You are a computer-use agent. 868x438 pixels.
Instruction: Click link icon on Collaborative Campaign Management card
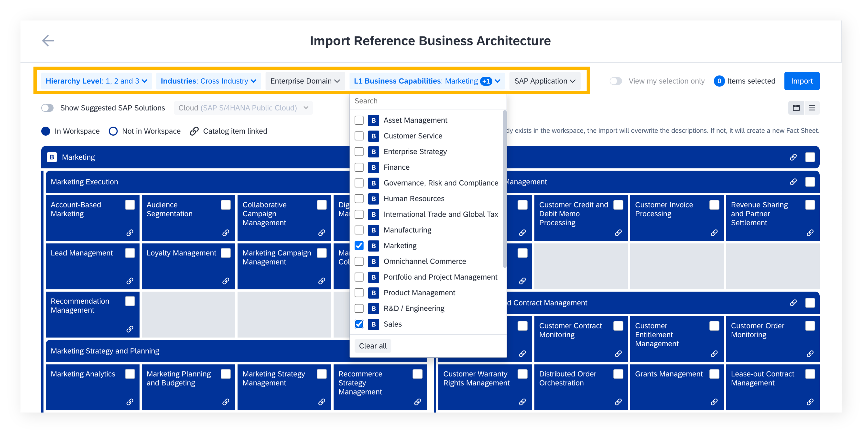(322, 233)
